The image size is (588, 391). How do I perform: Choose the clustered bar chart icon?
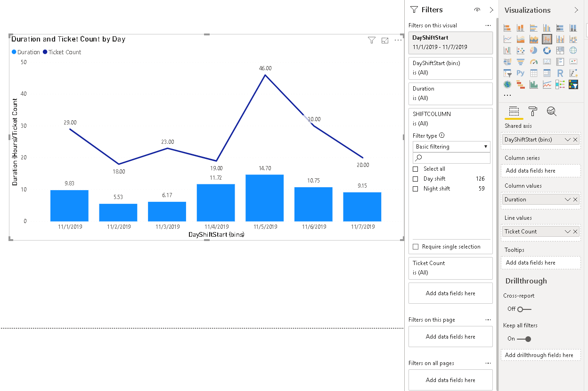534,28
